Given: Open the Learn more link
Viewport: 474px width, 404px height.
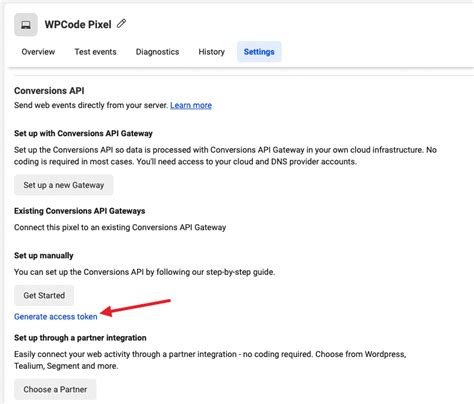Looking at the screenshot, I should 191,105.
